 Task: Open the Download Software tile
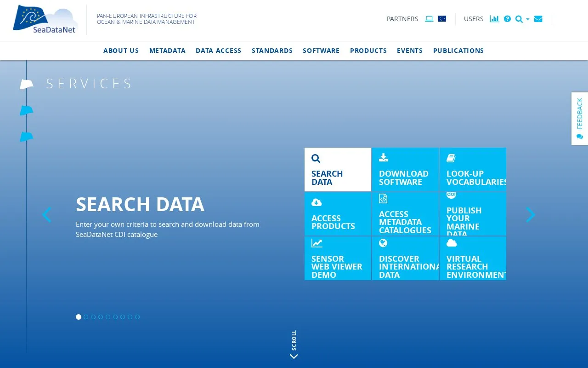pyautogui.click(x=405, y=169)
